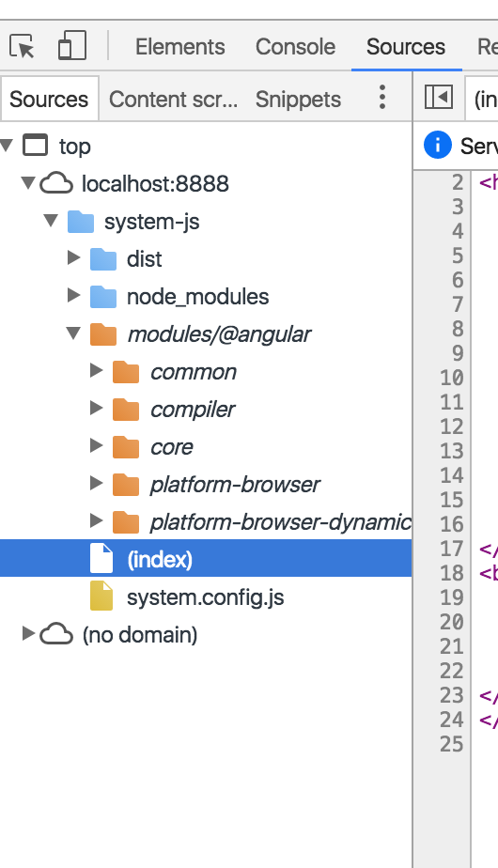Select the (index) file entry
The image size is (498, 868).
[206, 559]
